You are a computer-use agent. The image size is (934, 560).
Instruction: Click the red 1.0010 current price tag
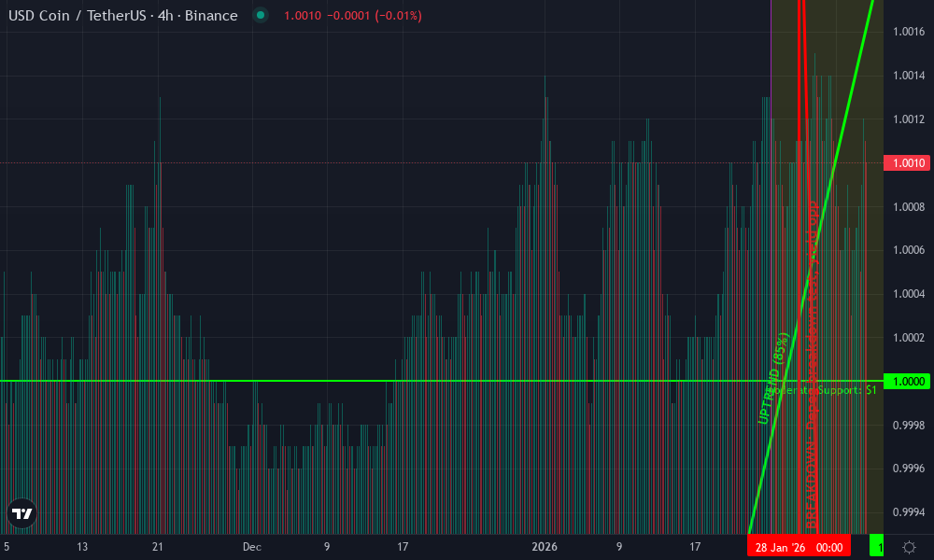click(907, 163)
